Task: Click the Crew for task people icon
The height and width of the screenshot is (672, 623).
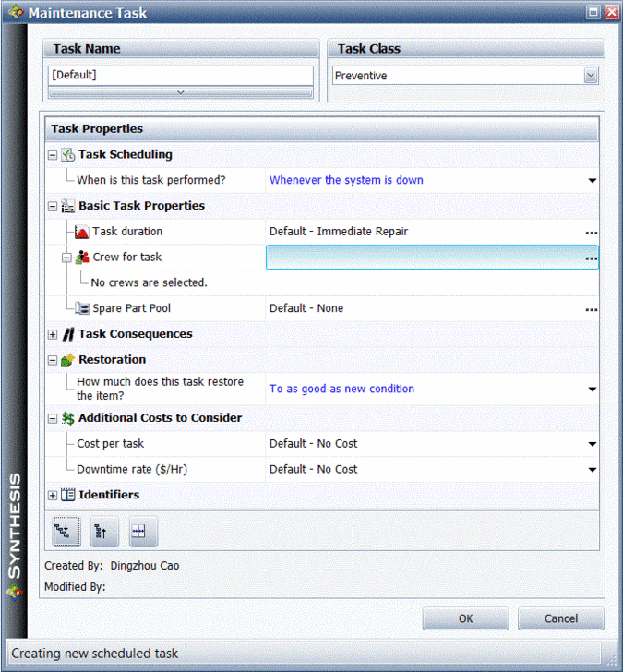Action: 81,258
